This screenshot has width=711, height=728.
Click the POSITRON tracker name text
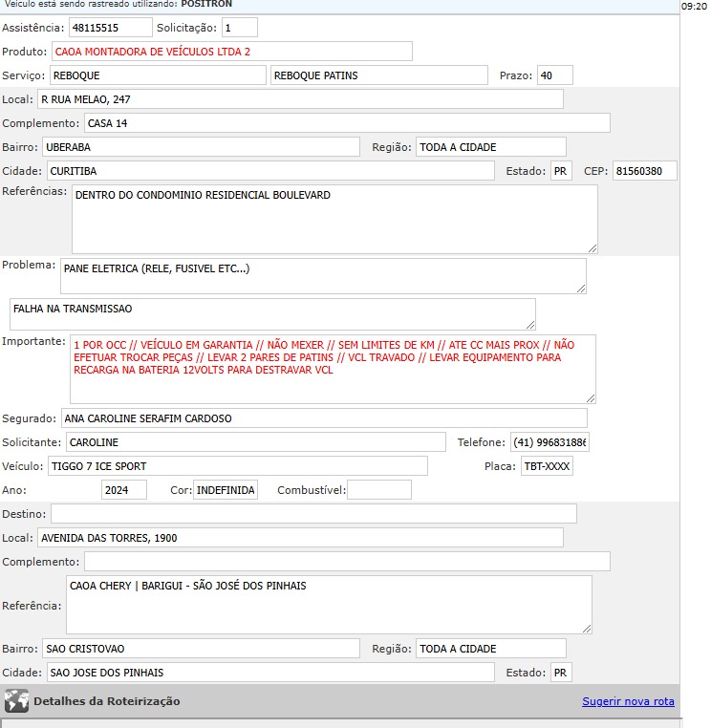click(206, 4)
